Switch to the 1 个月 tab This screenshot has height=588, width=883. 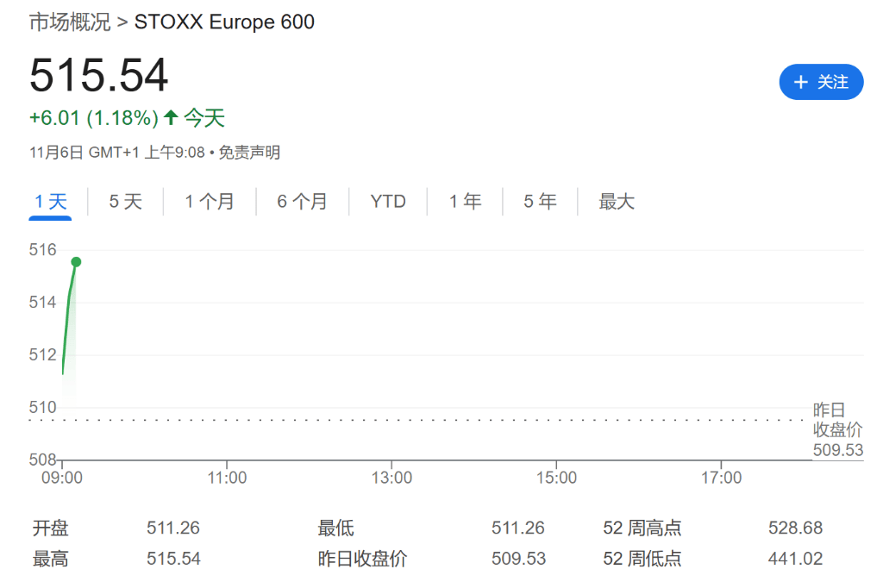(209, 202)
